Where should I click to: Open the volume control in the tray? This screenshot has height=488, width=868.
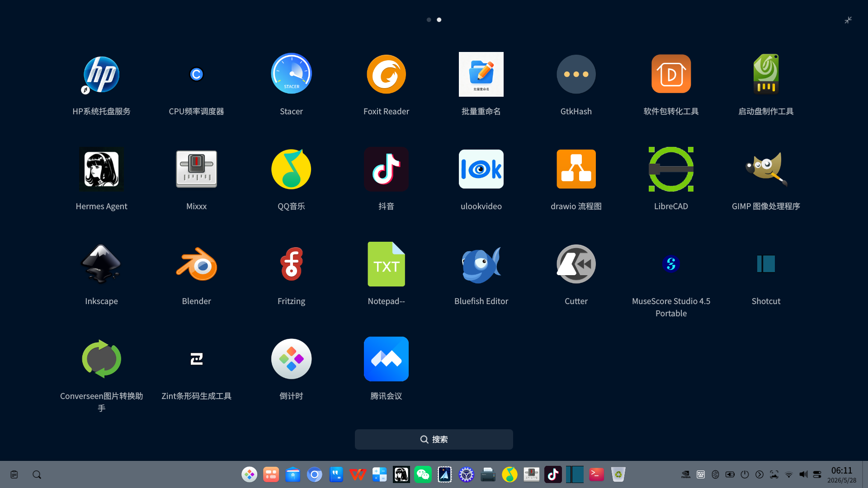(x=803, y=474)
